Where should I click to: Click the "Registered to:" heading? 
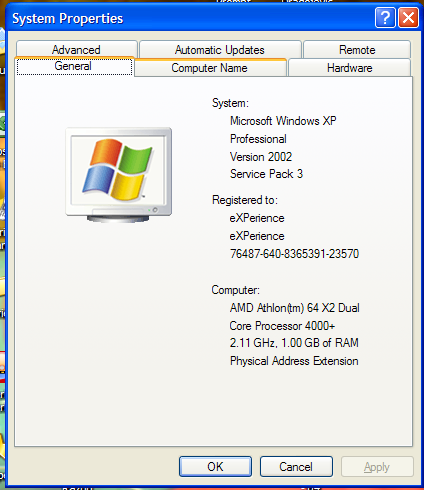coord(245,200)
